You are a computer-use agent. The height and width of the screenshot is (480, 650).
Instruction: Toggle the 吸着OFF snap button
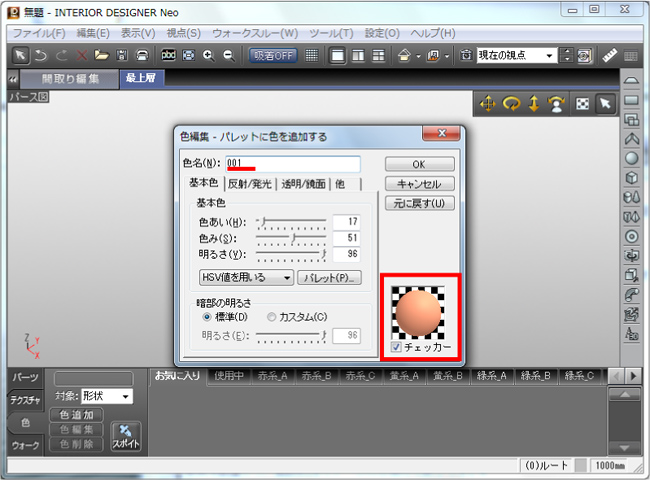pyautogui.click(x=273, y=55)
